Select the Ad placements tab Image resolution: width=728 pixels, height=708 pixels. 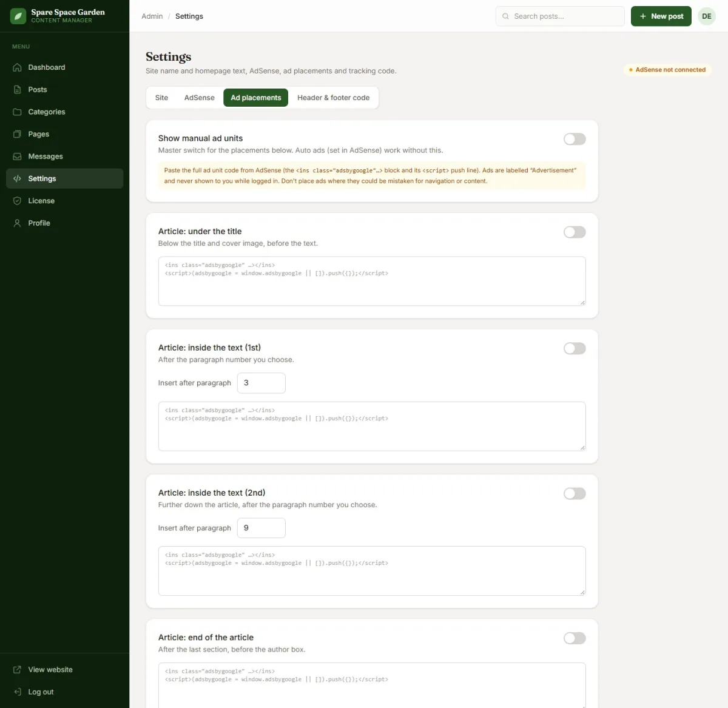pyautogui.click(x=256, y=98)
